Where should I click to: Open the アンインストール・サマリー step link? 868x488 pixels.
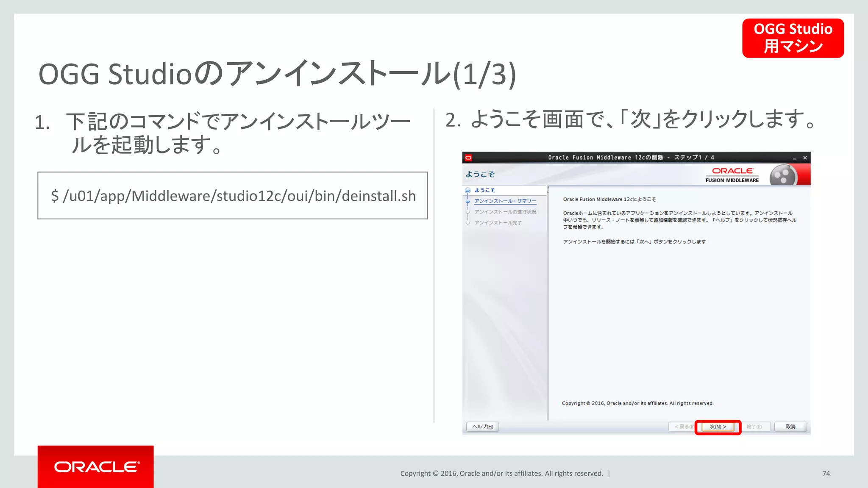(x=505, y=201)
